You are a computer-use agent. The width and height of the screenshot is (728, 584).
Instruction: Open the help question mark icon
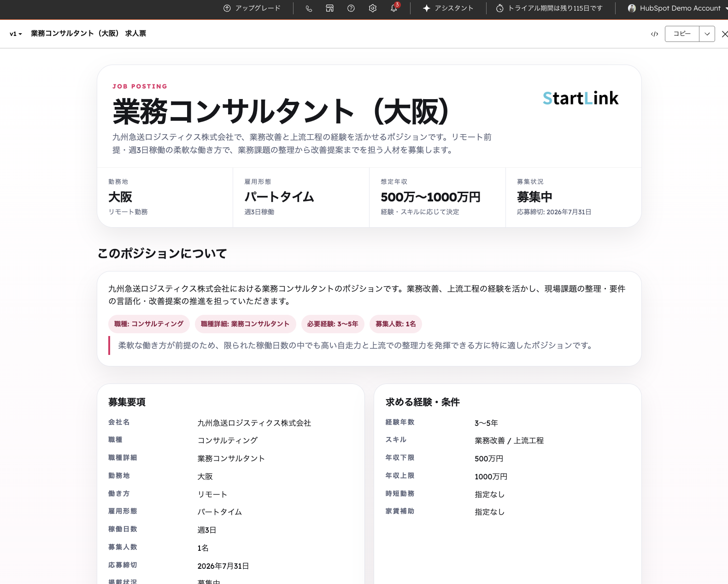pyautogui.click(x=351, y=8)
